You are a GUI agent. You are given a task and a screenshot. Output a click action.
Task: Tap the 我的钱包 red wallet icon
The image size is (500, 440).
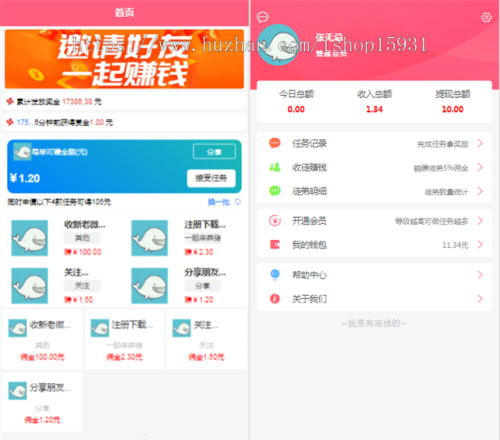pyautogui.click(x=275, y=245)
